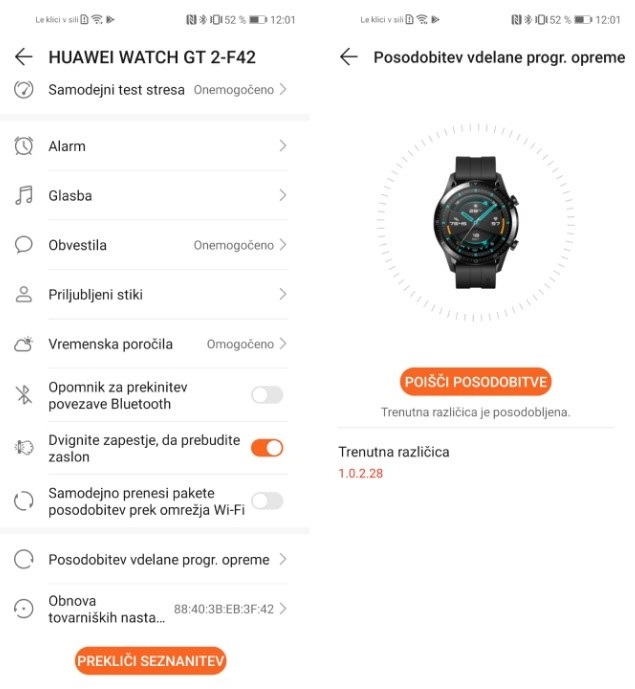Tap the Obvestila speech bubble icon
Viewport: 635px width, 689px height.
coord(24,245)
